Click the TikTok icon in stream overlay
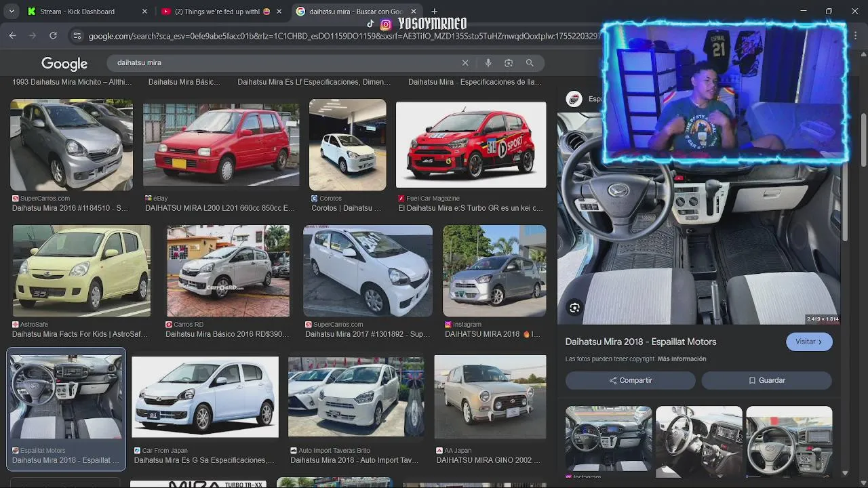The width and height of the screenshot is (868, 488). click(370, 24)
